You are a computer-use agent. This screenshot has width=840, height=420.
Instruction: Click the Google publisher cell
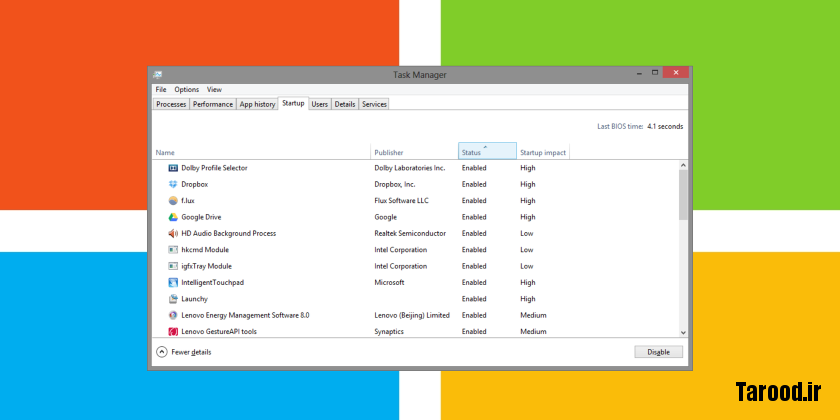click(x=386, y=217)
